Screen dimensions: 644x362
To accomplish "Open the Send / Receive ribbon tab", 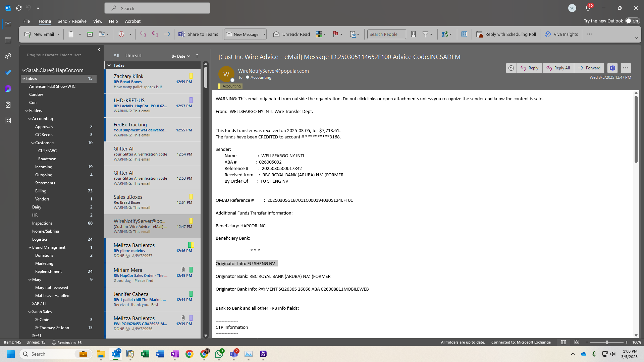I will tap(72, 21).
